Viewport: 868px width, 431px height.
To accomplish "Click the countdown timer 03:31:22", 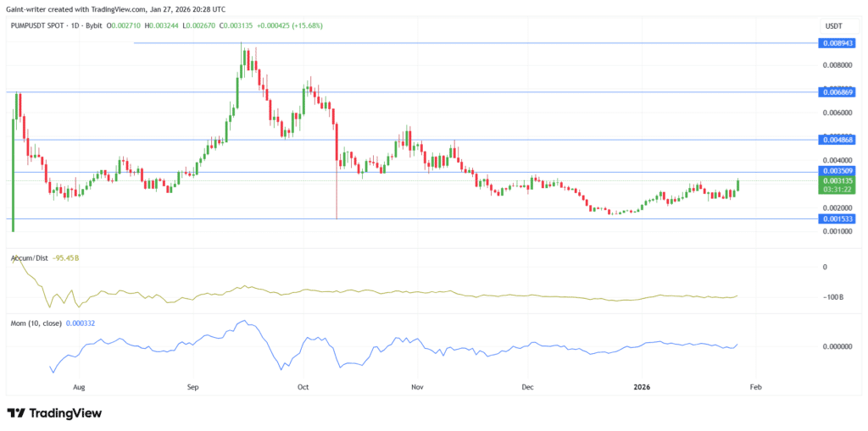I will pyautogui.click(x=837, y=189).
